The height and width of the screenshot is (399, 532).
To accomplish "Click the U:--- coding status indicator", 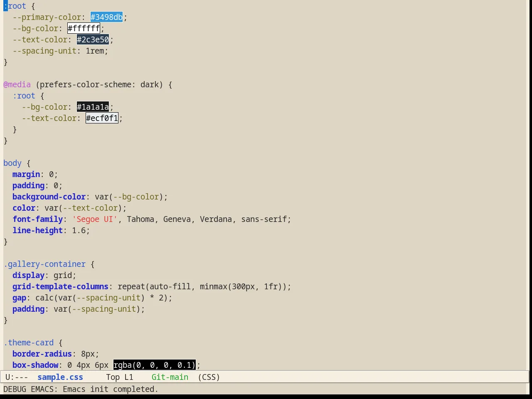I will pos(17,377).
